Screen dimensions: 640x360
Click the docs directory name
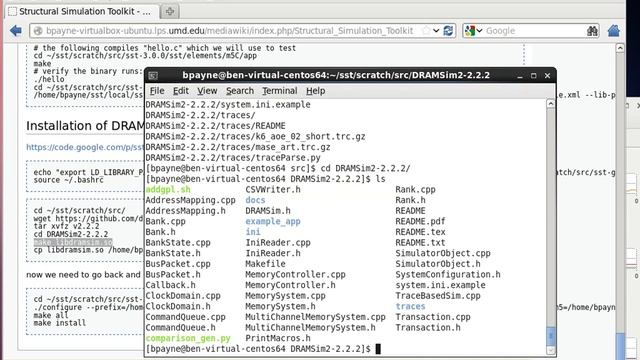(255, 200)
